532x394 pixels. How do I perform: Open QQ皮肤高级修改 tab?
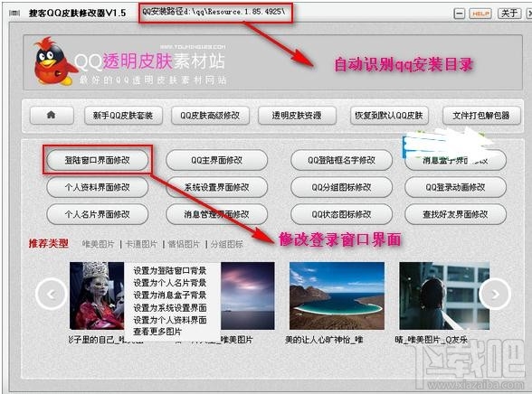point(210,116)
